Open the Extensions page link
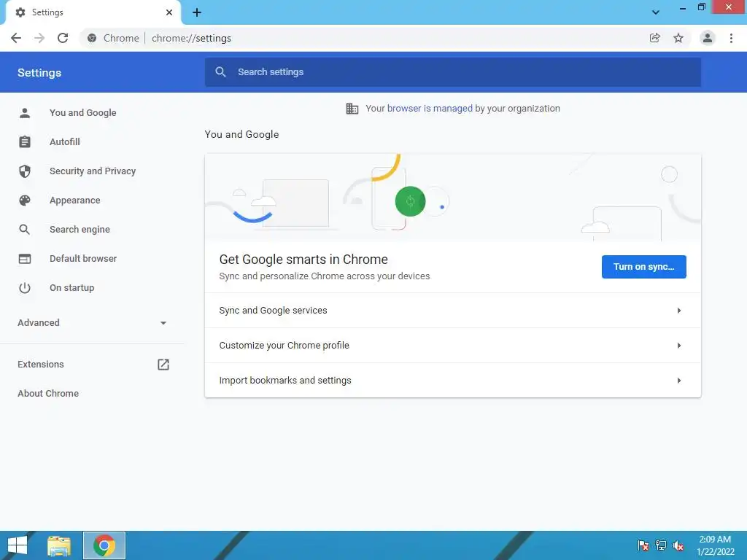This screenshot has height=560, width=747. 41,365
